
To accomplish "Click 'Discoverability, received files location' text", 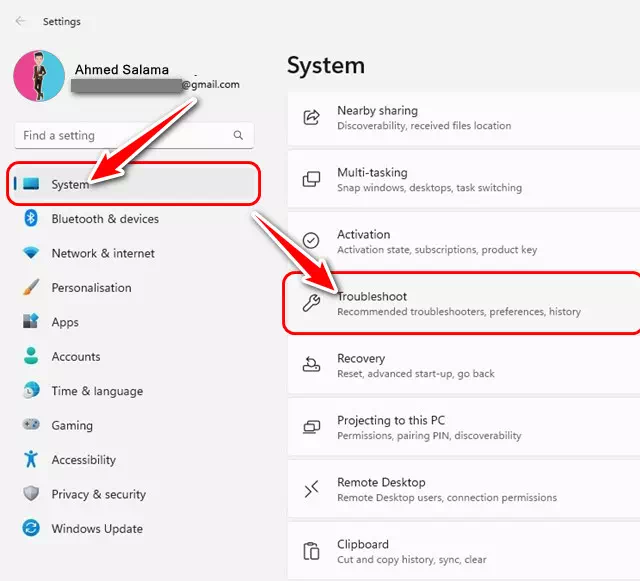I will (x=424, y=125).
